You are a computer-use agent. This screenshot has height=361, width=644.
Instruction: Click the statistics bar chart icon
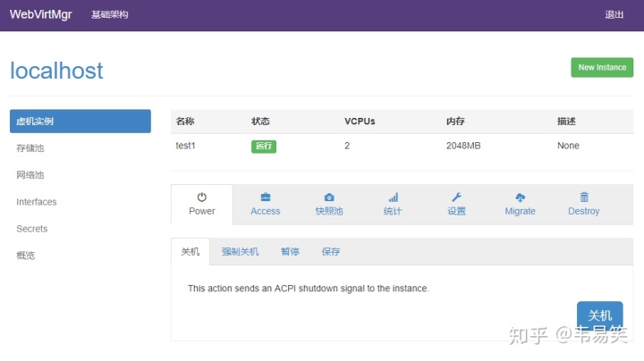393,197
